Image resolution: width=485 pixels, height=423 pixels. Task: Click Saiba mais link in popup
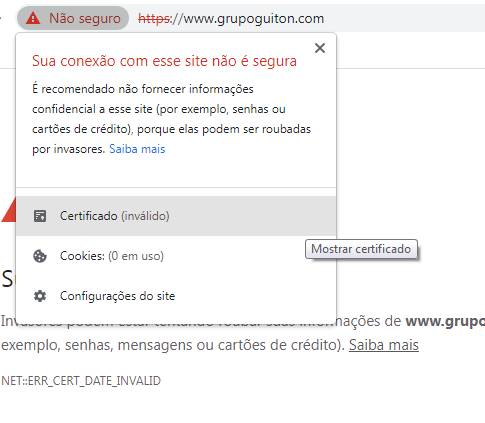pyautogui.click(x=137, y=149)
